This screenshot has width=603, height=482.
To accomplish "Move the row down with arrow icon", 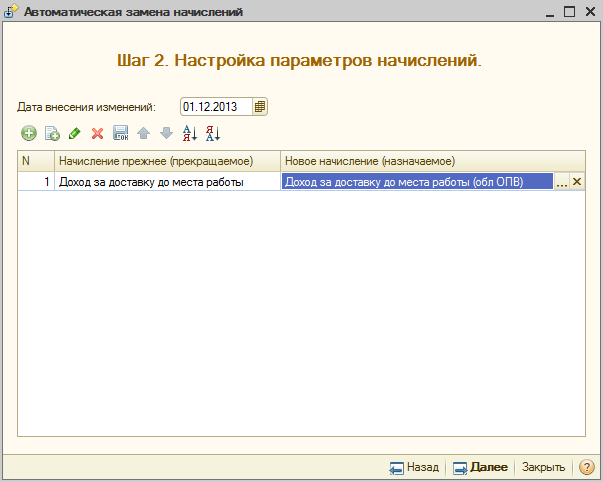I will coord(166,133).
